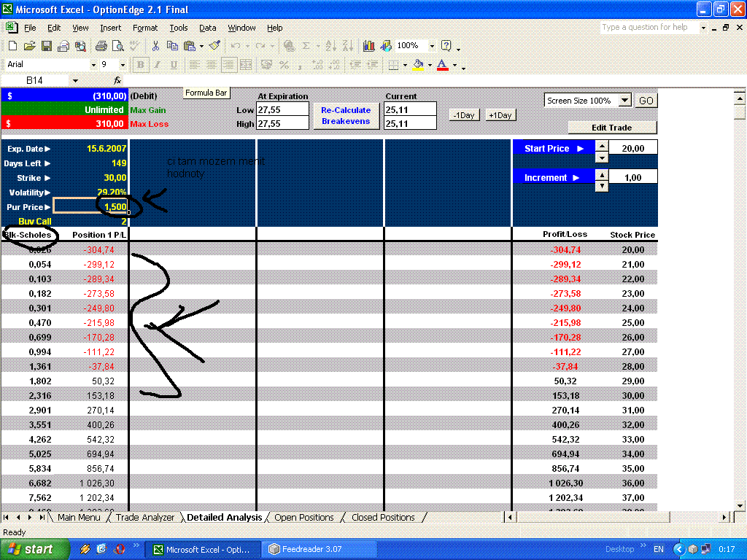
Task: Click the AutoSum sigma icon
Action: point(306,46)
